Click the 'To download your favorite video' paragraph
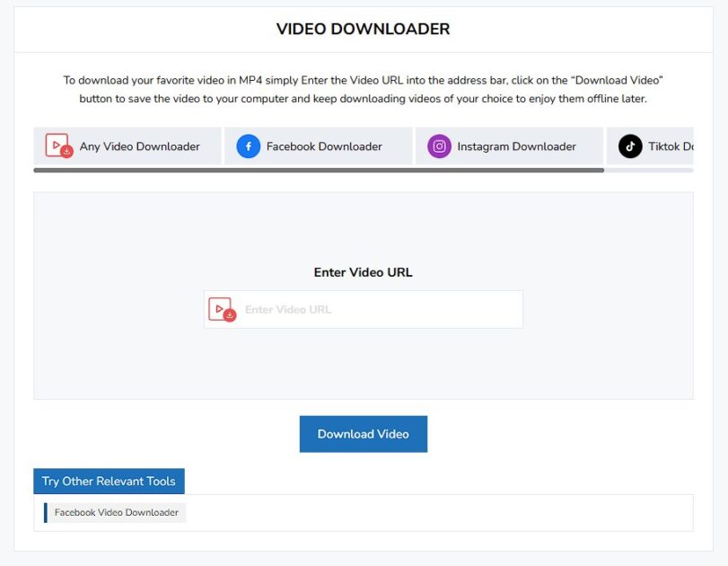Viewport: 728px width, 566px height. (x=363, y=89)
